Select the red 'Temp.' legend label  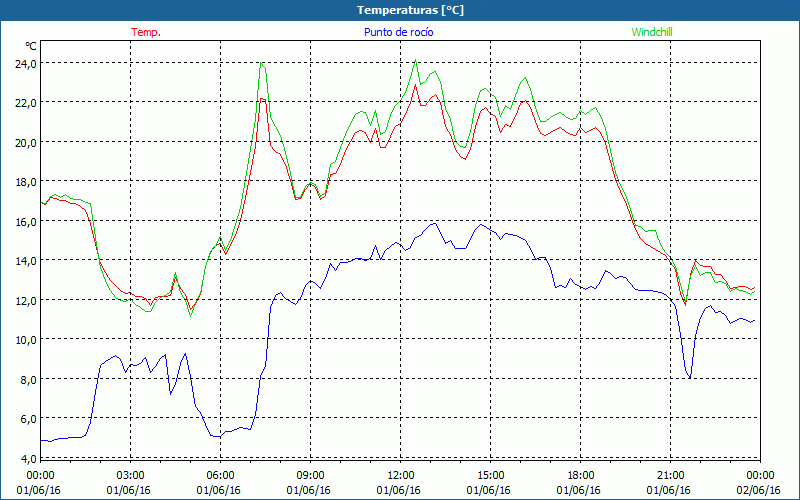(x=146, y=32)
